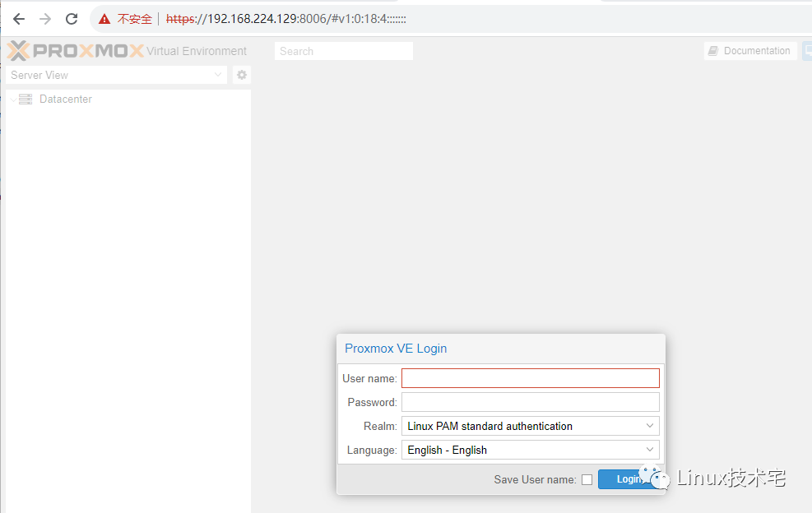
Task: Click the Documentation book icon
Action: pos(713,51)
